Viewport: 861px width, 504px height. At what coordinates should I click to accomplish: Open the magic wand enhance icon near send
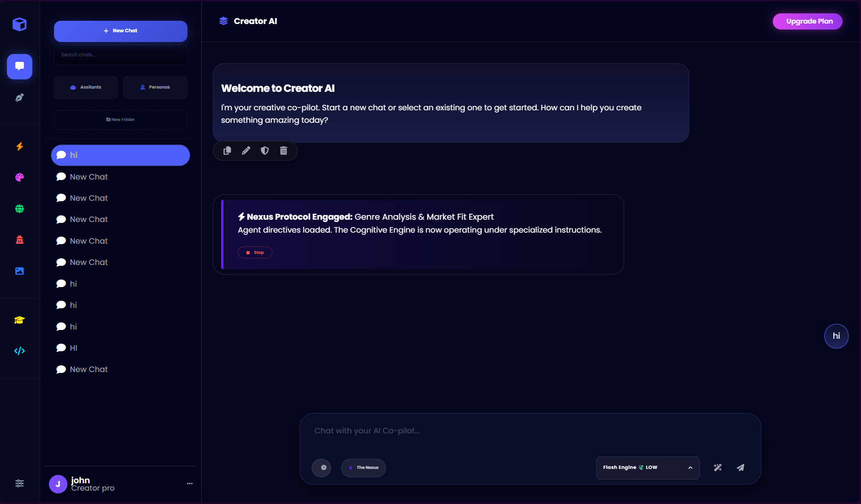point(717,468)
